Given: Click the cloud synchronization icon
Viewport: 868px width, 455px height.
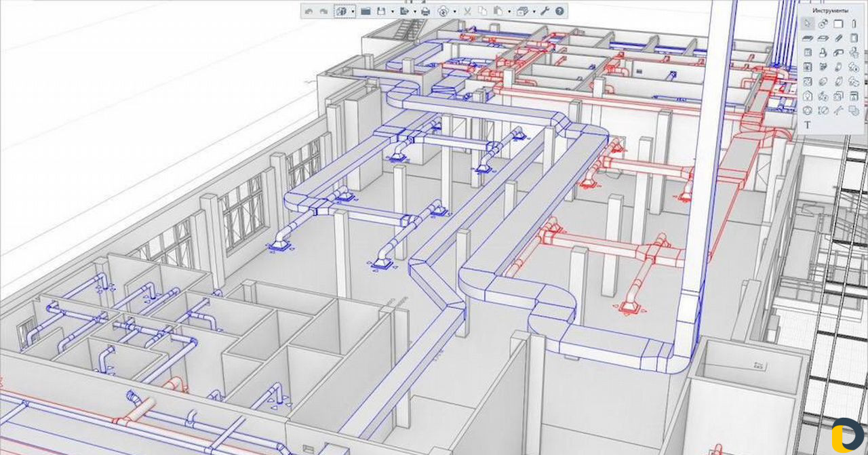Looking at the screenshot, I should (x=443, y=12).
